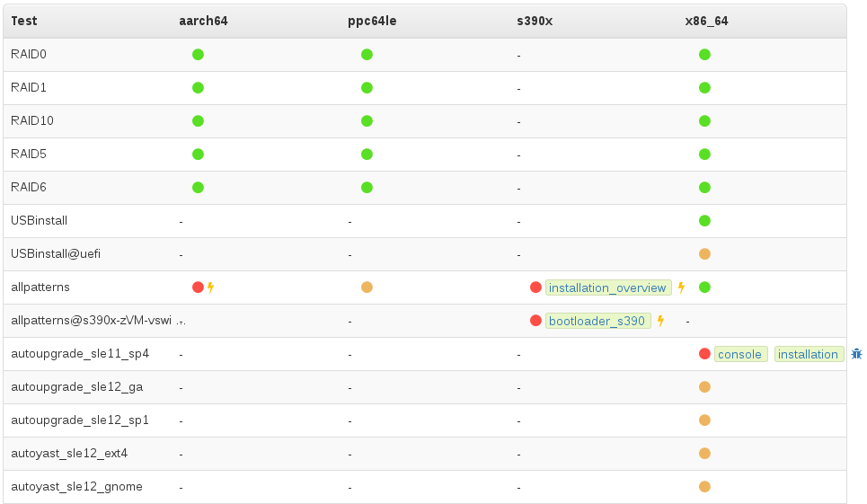The width and height of the screenshot is (867, 504).
Task: Select the RAID6 test name
Action: point(29,187)
